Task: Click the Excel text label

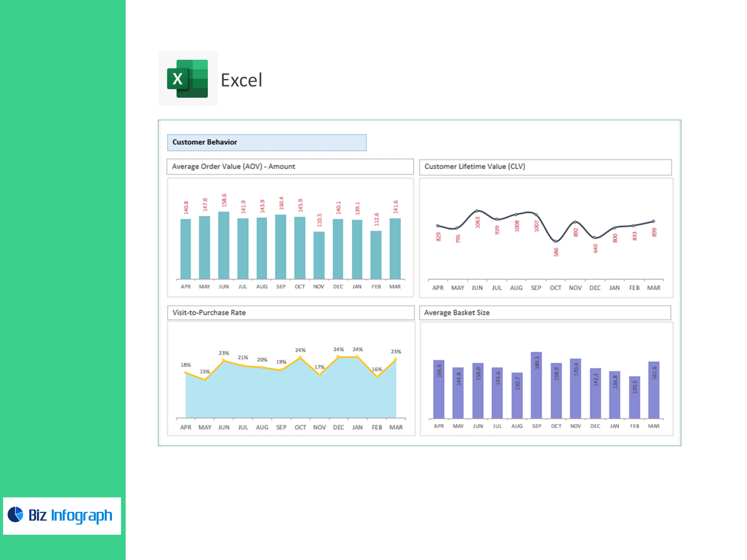Action: 241,80
